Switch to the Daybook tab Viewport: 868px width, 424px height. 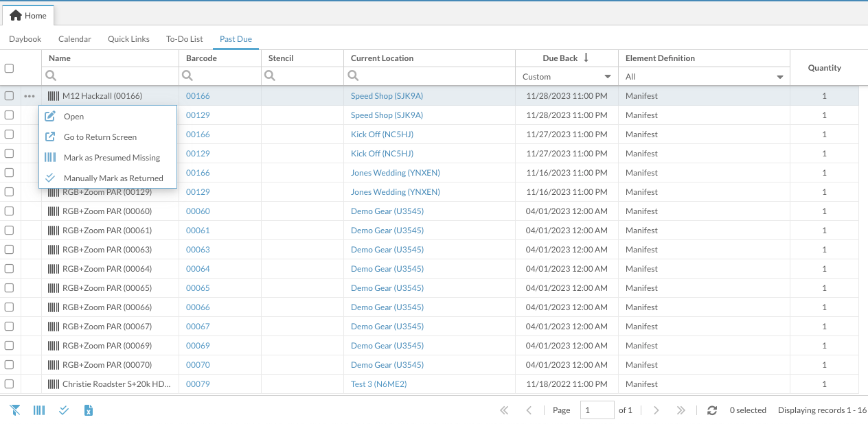(x=25, y=39)
